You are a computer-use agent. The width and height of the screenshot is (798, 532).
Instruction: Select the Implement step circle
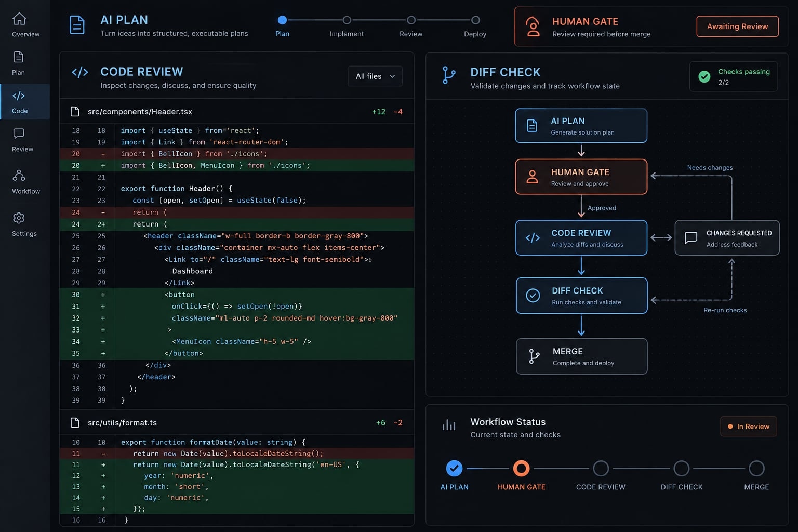pyautogui.click(x=347, y=20)
